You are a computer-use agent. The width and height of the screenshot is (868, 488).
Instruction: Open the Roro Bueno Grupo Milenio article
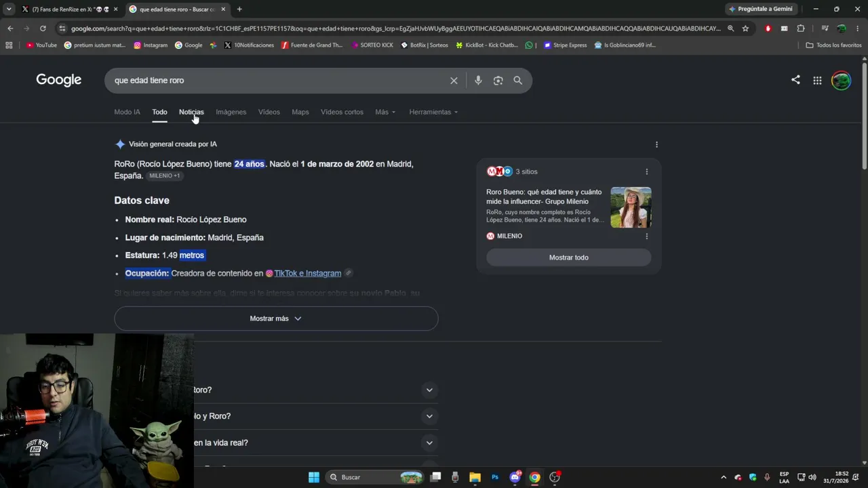coord(544,197)
